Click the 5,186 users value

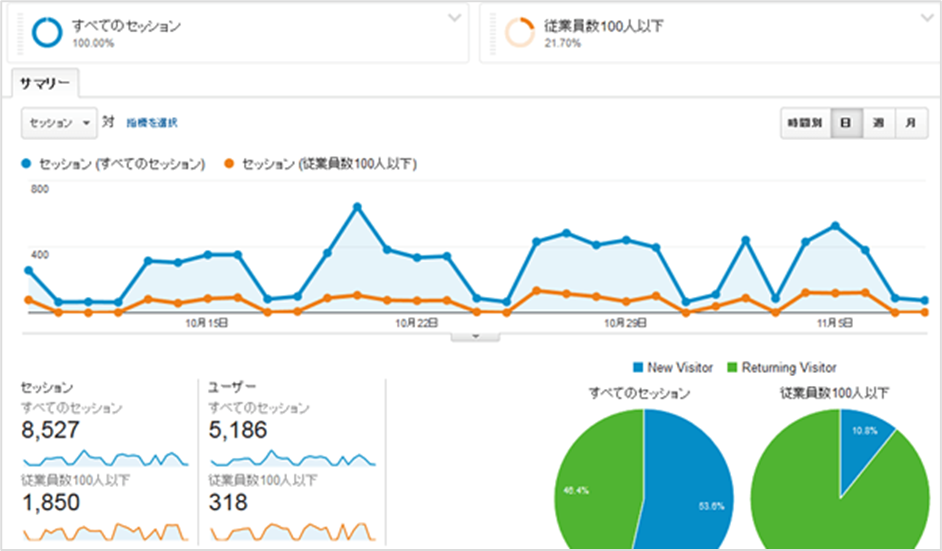[x=238, y=430]
